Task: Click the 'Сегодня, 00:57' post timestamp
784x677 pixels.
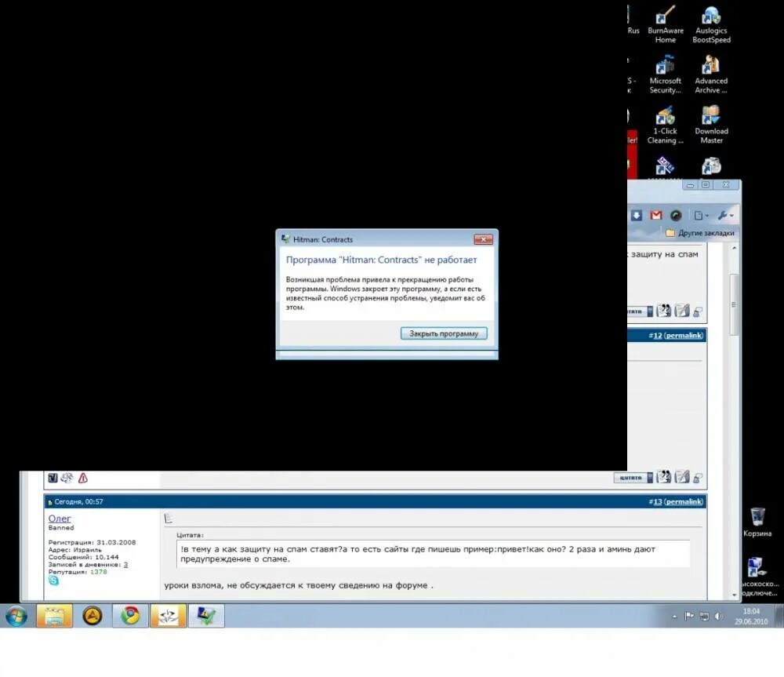Action: point(78,501)
